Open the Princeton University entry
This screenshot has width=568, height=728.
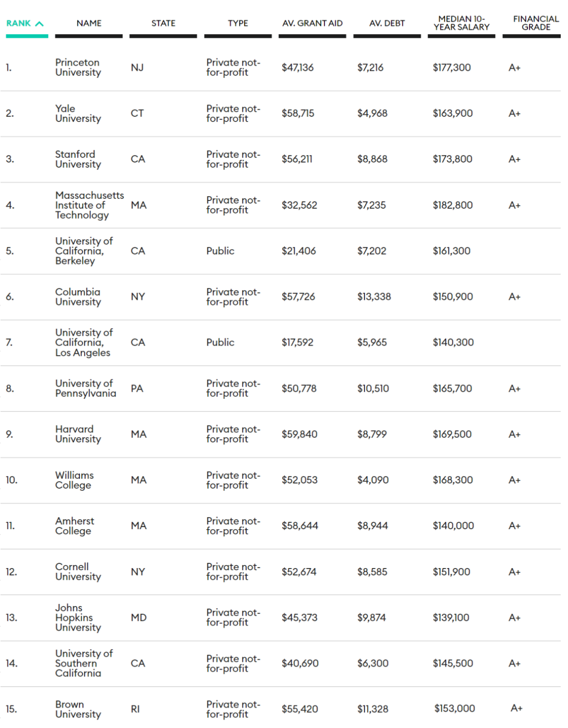click(x=78, y=67)
